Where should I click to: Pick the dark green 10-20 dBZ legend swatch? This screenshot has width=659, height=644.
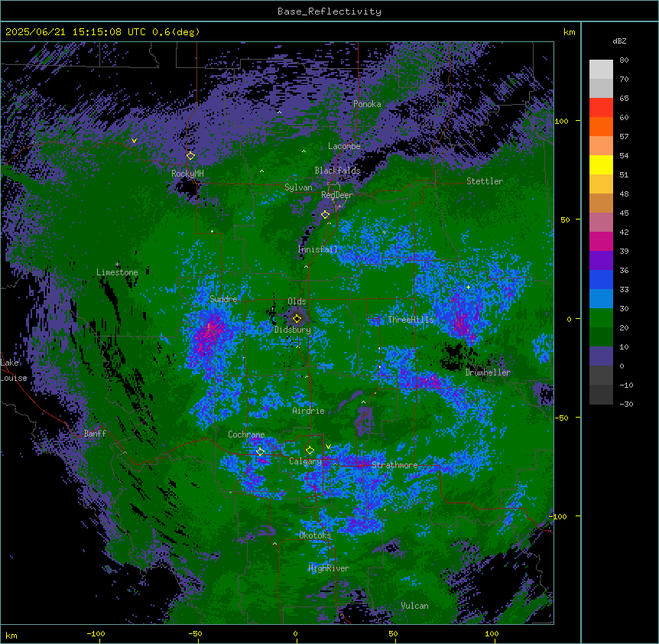click(x=601, y=337)
